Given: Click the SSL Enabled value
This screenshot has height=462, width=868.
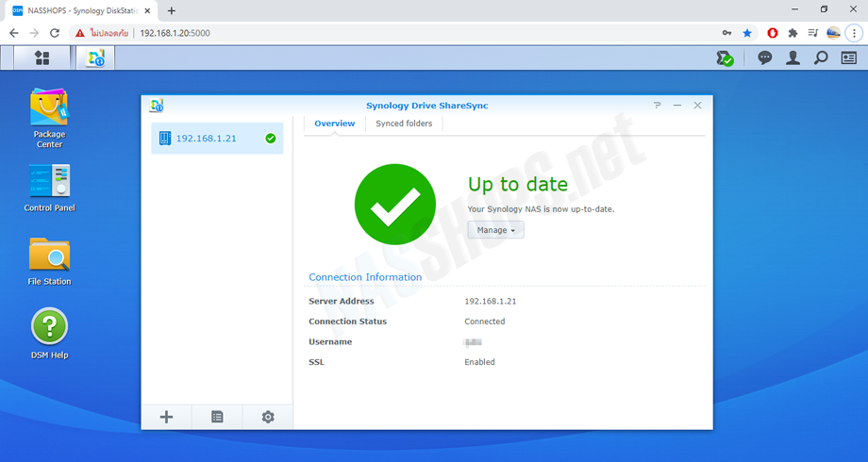Looking at the screenshot, I should pyautogui.click(x=479, y=362).
